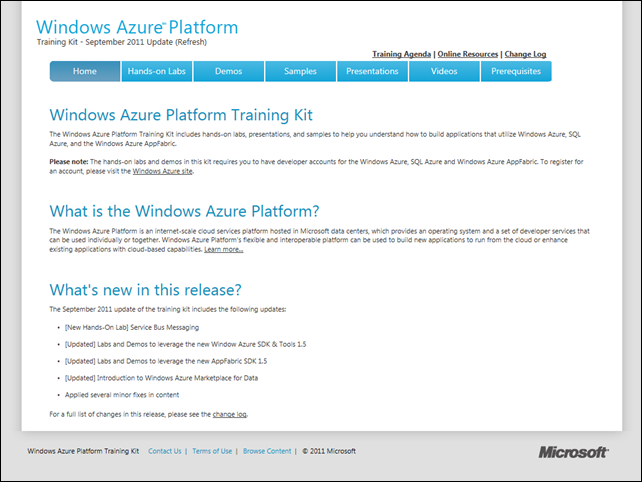The width and height of the screenshot is (642, 482).
Task: Open the change log link in the paragraph
Action: coord(230,414)
